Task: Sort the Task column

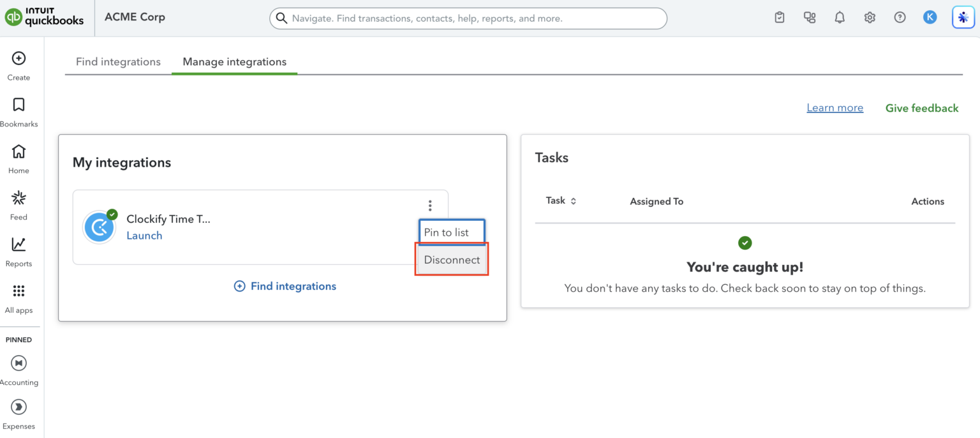Action: point(573,201)
